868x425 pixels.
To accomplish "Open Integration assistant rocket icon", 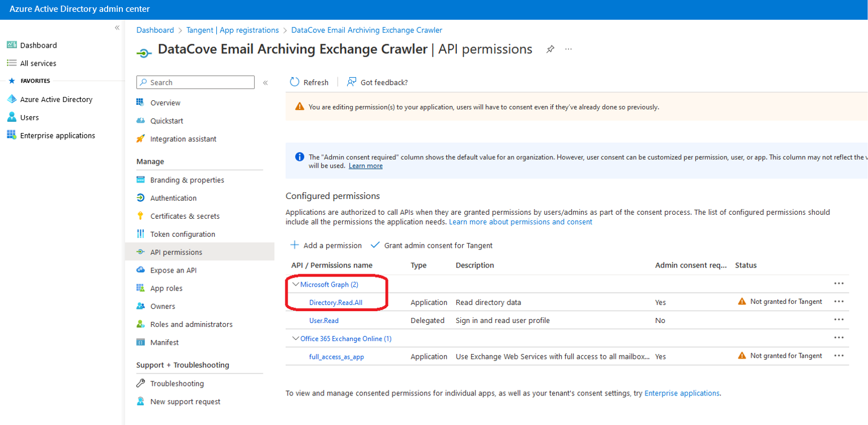I will click(141, 139).
